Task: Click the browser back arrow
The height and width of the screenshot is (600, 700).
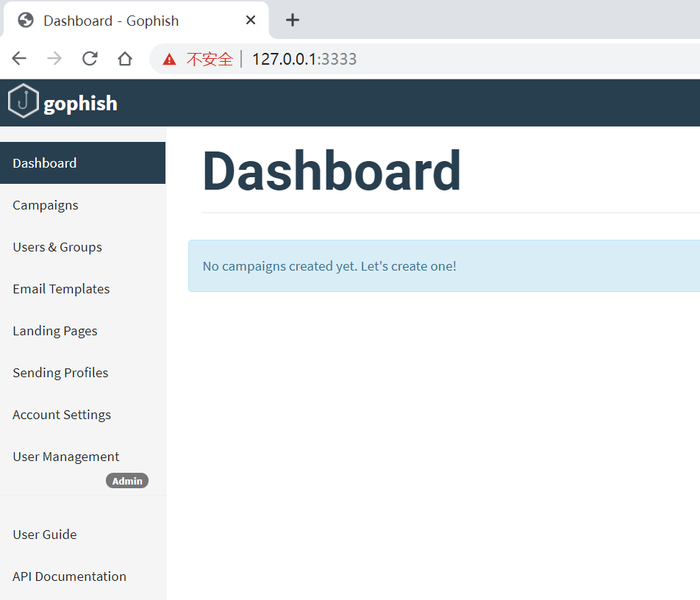Action: pos(19,59)
